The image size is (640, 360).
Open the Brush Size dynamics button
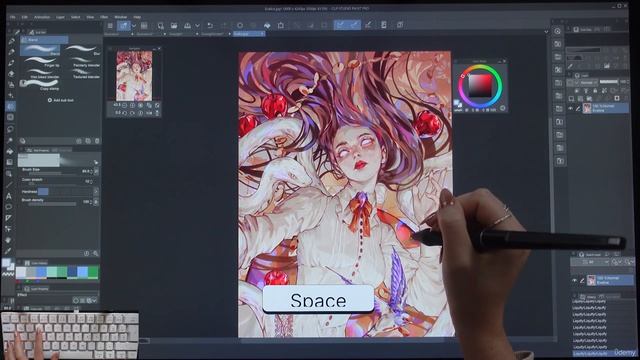96,172
